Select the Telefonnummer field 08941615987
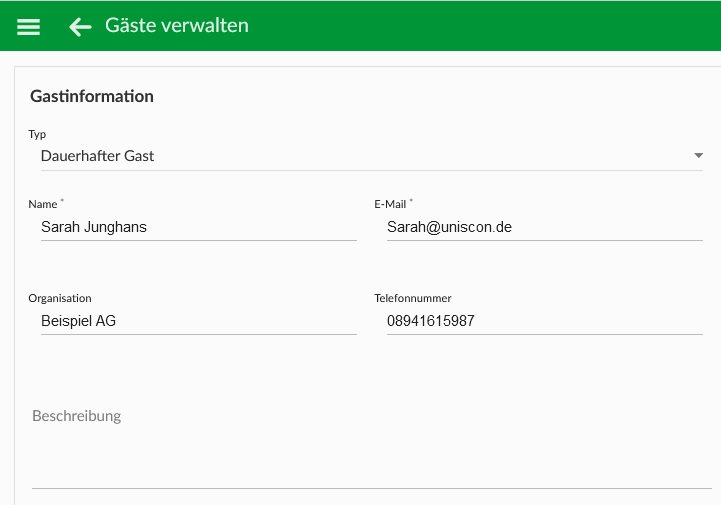 pyautogui.click(x=544, y=321)
